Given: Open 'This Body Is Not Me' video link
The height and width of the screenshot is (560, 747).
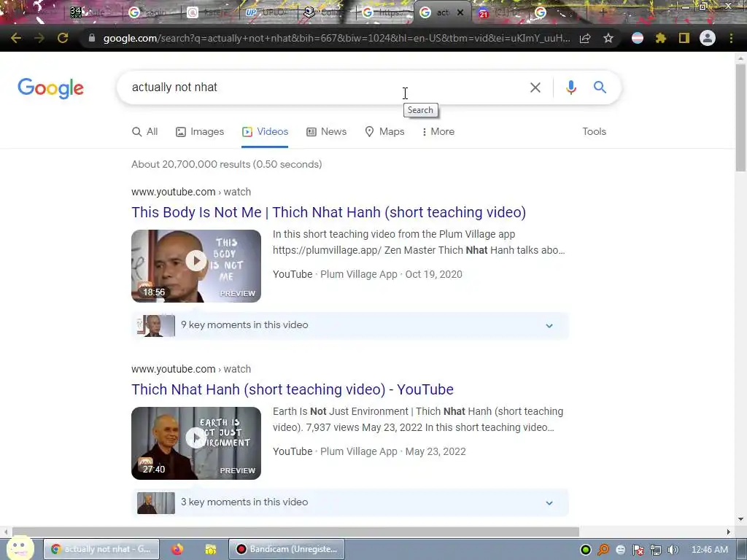Looking at the screenshot, I should [329, 212].
